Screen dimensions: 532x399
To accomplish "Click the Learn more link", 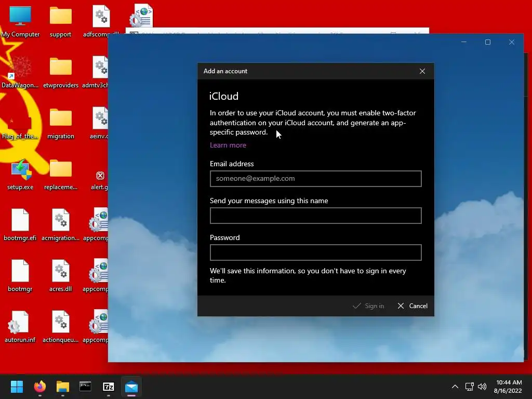I will pyautogui.click(x=228, y=145).
